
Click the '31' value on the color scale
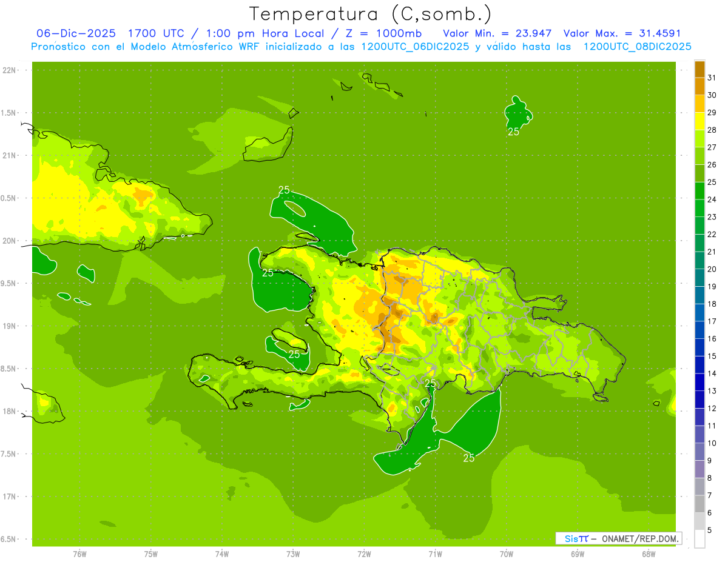pos(712,78)
